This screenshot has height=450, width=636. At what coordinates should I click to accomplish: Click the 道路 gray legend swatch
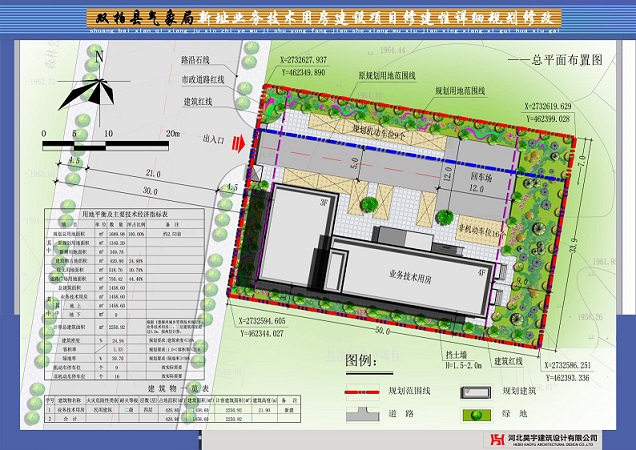point(374,413)
